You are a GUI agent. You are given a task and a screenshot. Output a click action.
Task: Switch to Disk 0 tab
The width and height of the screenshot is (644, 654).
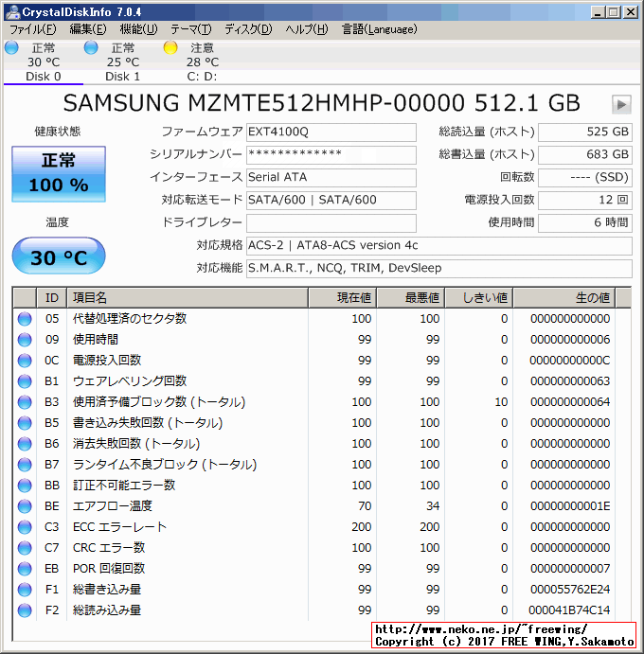44,62
